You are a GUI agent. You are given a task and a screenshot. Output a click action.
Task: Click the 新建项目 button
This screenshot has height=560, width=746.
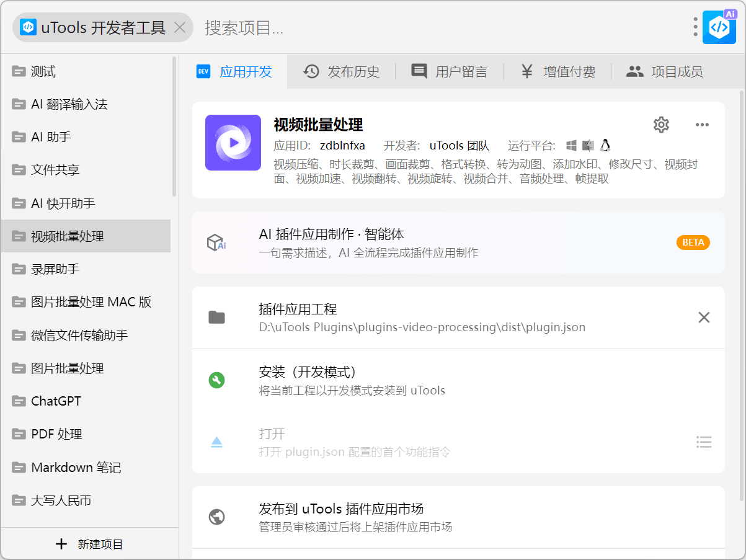click(90, 544)
